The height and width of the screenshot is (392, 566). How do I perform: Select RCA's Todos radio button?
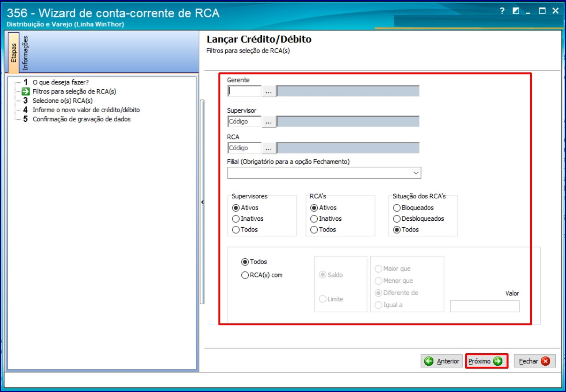tap(314, 230)
